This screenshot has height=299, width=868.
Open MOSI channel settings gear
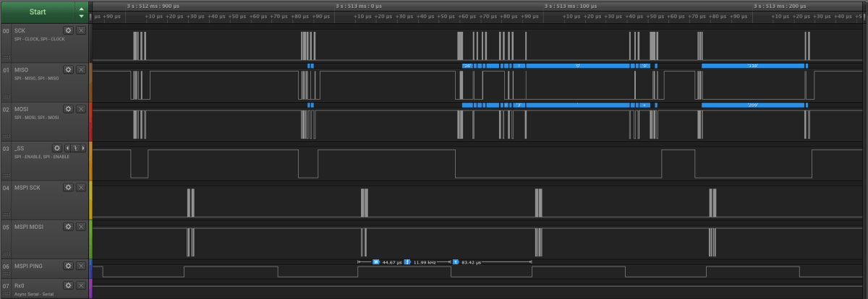pyautogui.click(x=68, y=108)
